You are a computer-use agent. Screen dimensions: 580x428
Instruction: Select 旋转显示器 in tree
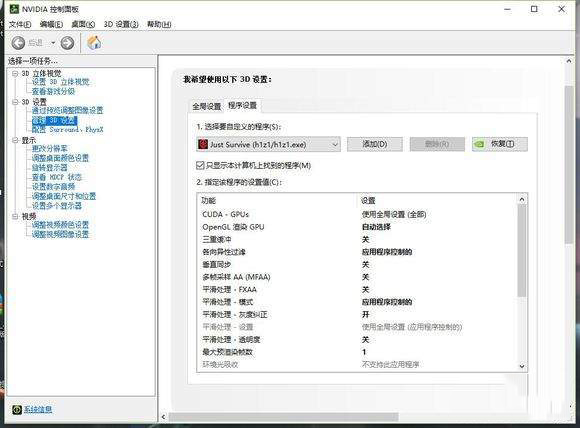coord(50,168)
